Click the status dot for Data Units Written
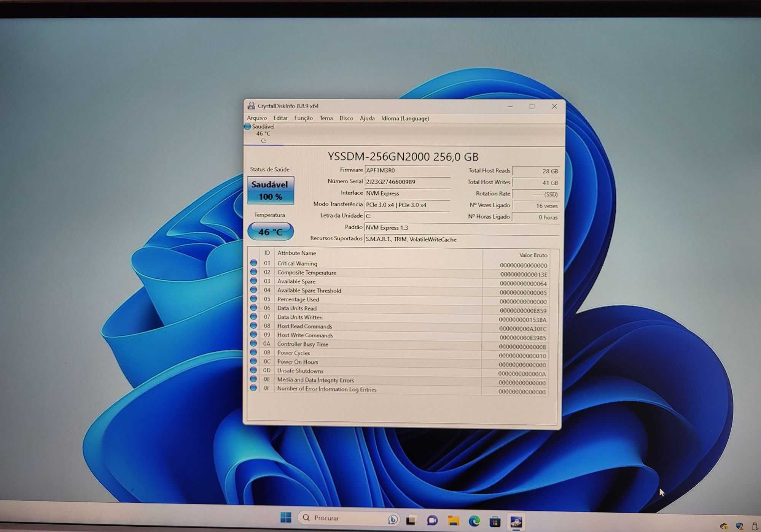The width and height of the screenshot is (761, 532). [253, 316]
